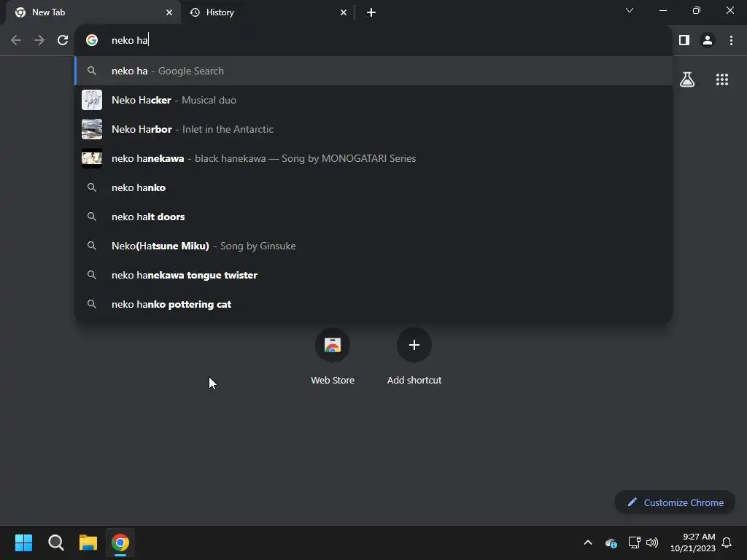Click the Google logo icon in address bar
This screenshot has width=747, height=560.
click(92, 40)
